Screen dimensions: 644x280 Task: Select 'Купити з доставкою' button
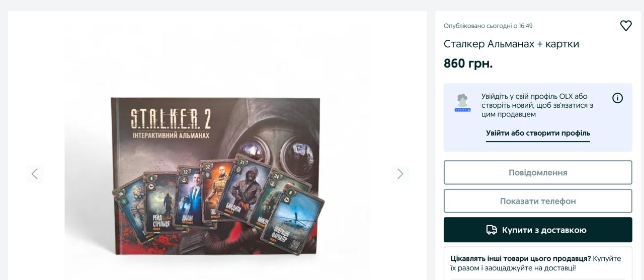538,230
